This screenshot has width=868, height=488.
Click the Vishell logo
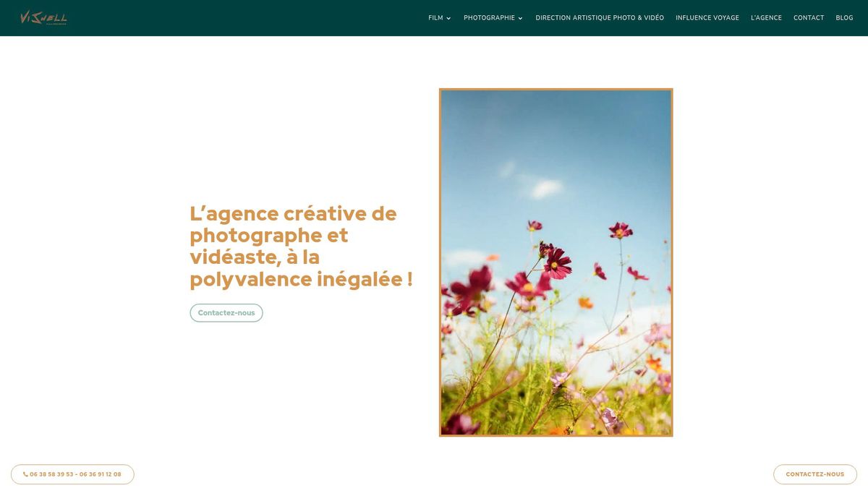42,15
